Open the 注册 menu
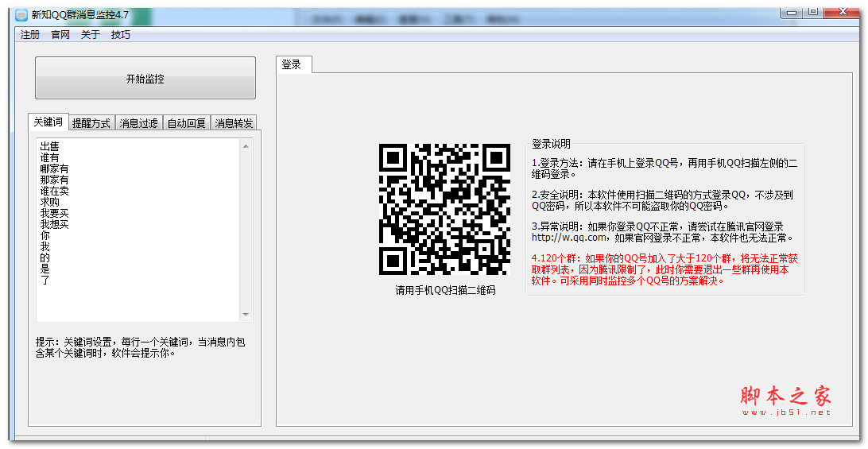 pos(30,35)
